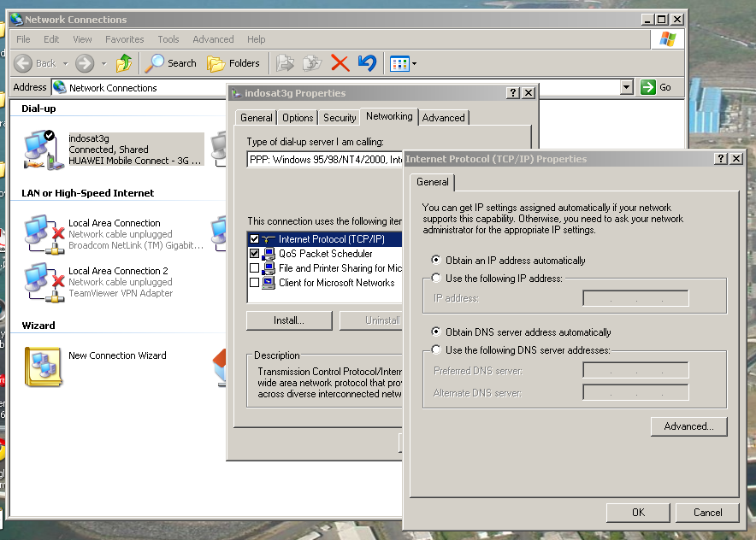
Task: Open Search in the toolbar
Action: pos(171,63)
